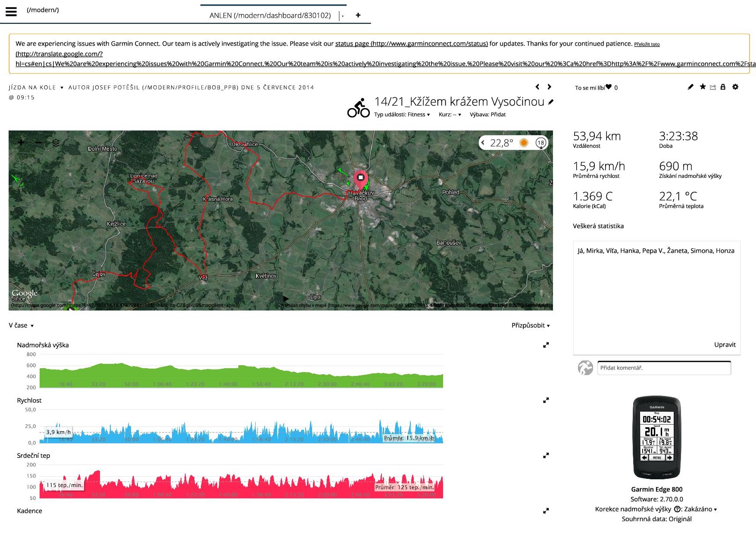Toggle activity privacy lock icon

click(723, 87)
